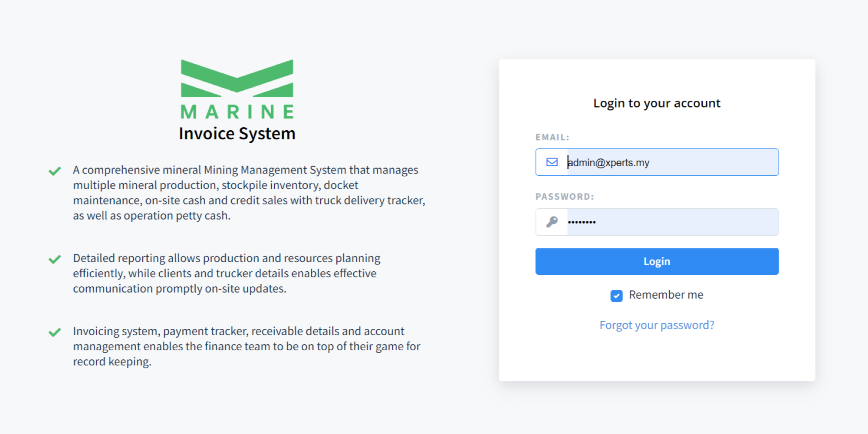Viewport: 868px width, 434px height.
Task: Click the green MARINE wordmark text
Action: pos(237,112)
